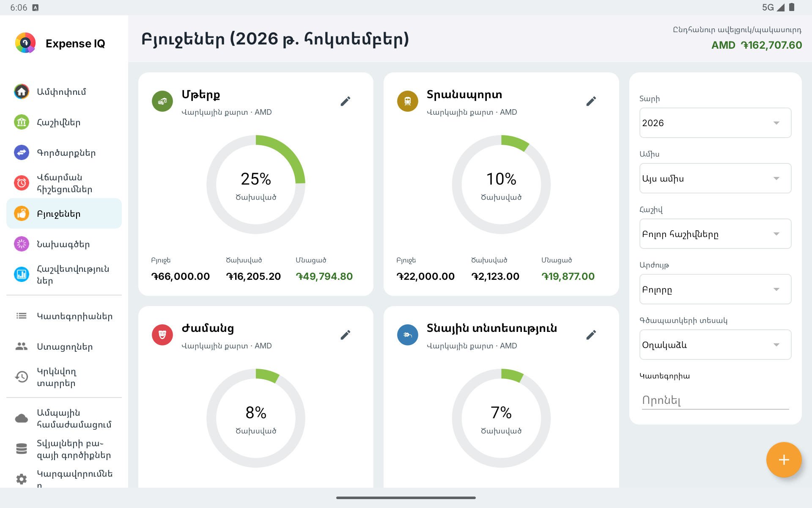This screenshot has width=812, height=508.
Task: Click the Մթերք category green icon
Action: pyautogui.click(x=162, y=101)
